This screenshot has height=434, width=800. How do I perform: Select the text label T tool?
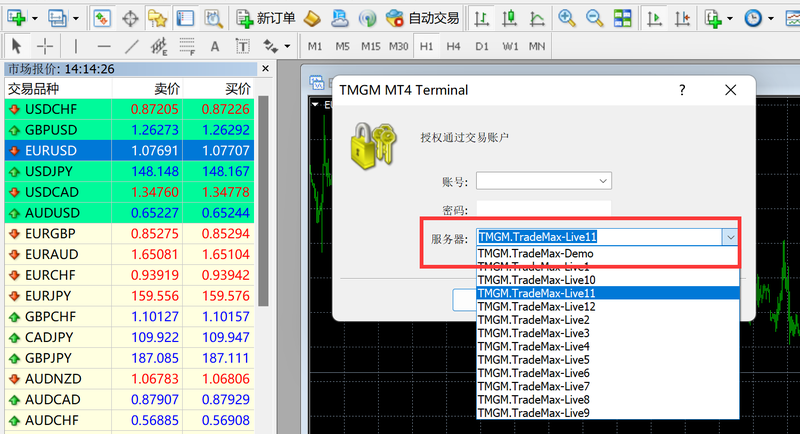(x=243, y=46)
